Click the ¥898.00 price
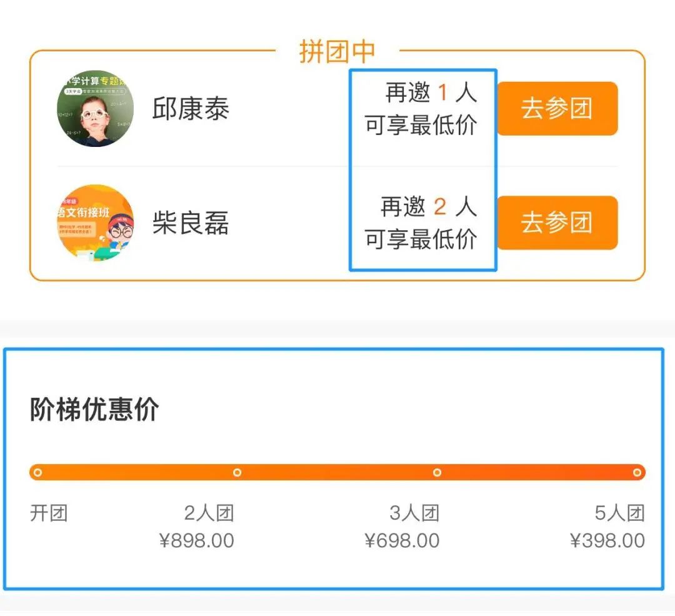675x616 pixels. tap(197, 540)
